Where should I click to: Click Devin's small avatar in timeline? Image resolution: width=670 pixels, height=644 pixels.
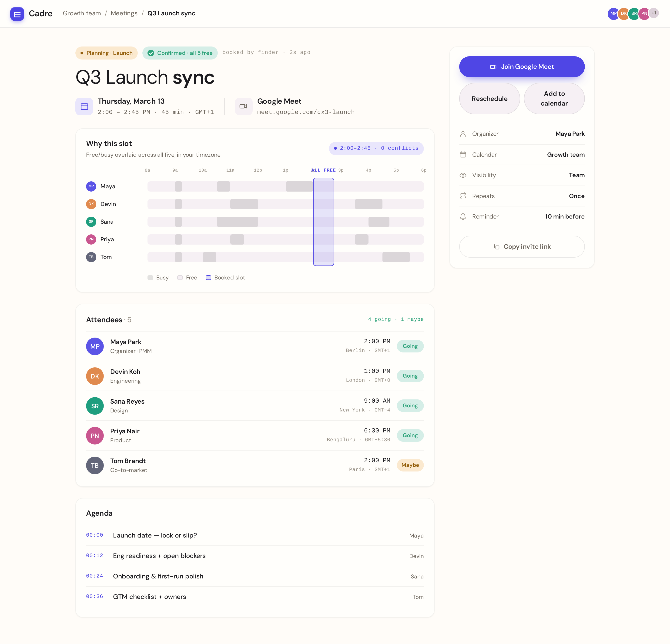(91, 204)
